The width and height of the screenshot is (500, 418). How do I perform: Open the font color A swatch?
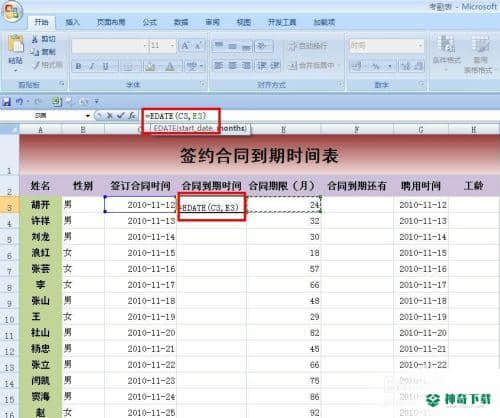[x=170, y=66]
